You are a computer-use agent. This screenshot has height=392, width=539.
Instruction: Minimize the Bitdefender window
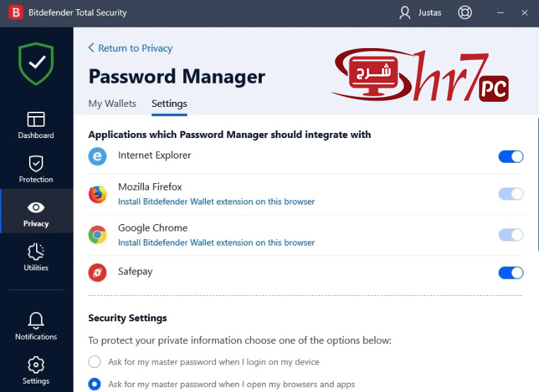click(x=501, y=13)
